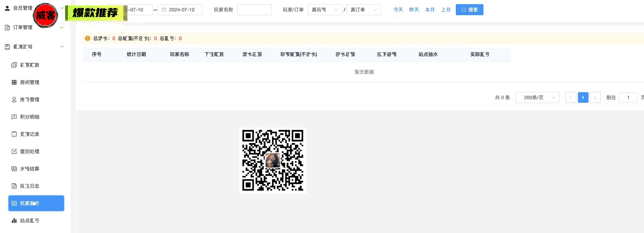Click the 玩家名称 table column header
This screenshot has height=233, width=644.
tap(180, 54)
